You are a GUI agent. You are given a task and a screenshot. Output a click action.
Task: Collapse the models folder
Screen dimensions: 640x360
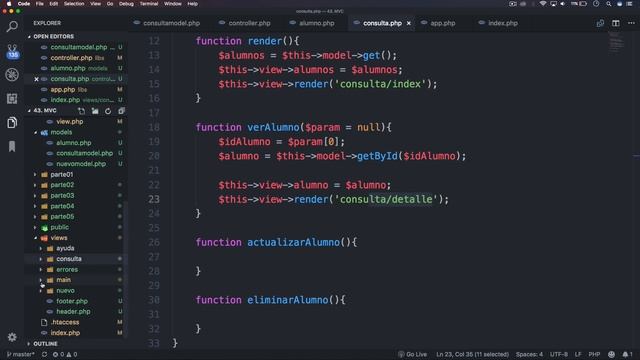61,132
